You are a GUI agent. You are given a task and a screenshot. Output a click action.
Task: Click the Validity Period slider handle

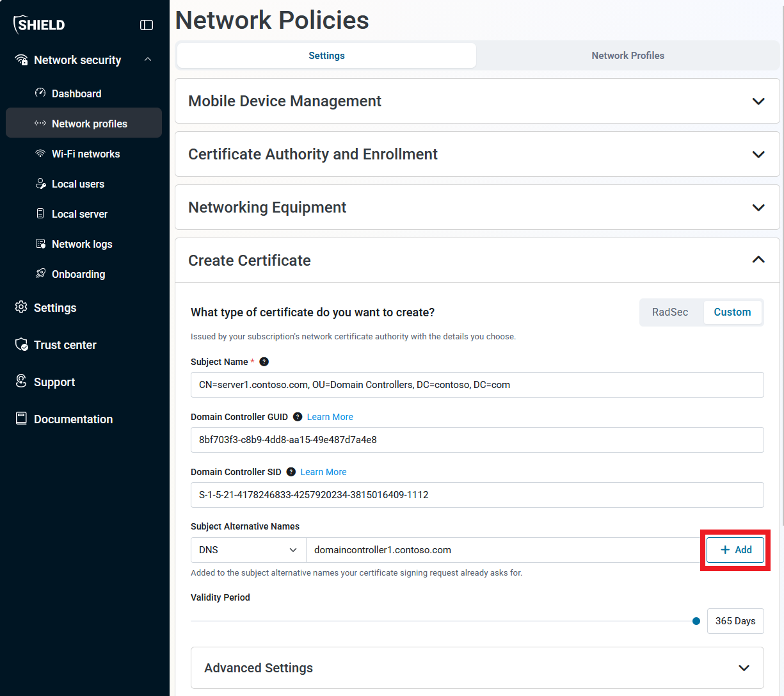pos(696,621)
